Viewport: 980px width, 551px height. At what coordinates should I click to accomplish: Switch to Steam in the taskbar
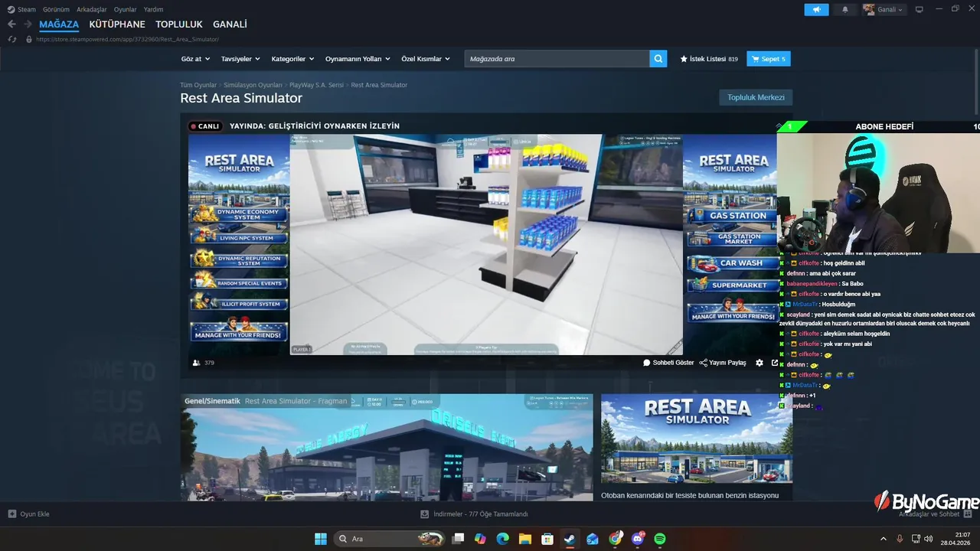click(570, 539)
